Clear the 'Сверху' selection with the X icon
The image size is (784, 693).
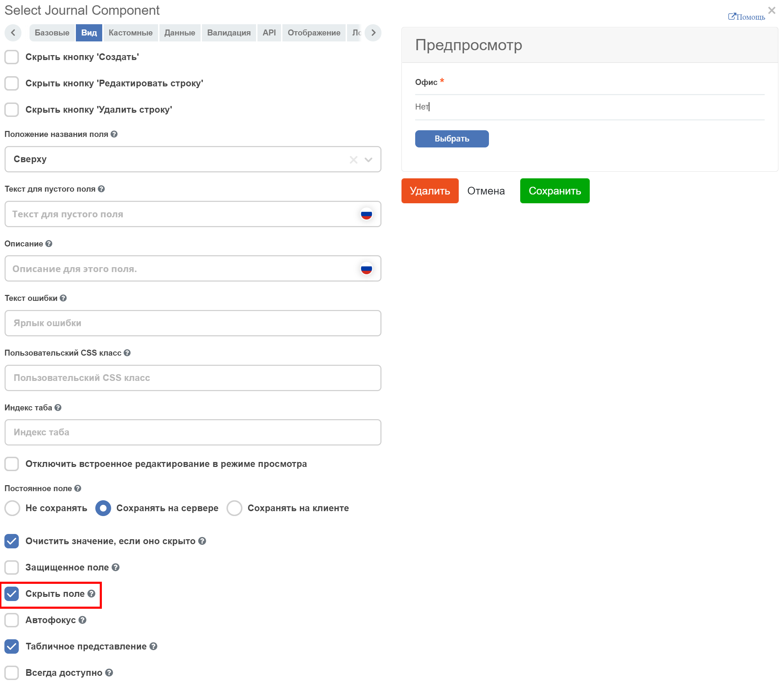[x=353, y=160]
